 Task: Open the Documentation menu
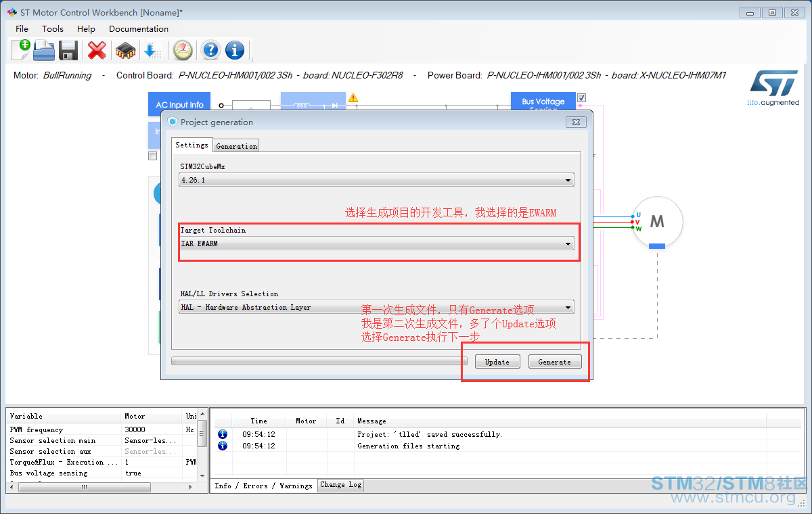pos(139,28)
